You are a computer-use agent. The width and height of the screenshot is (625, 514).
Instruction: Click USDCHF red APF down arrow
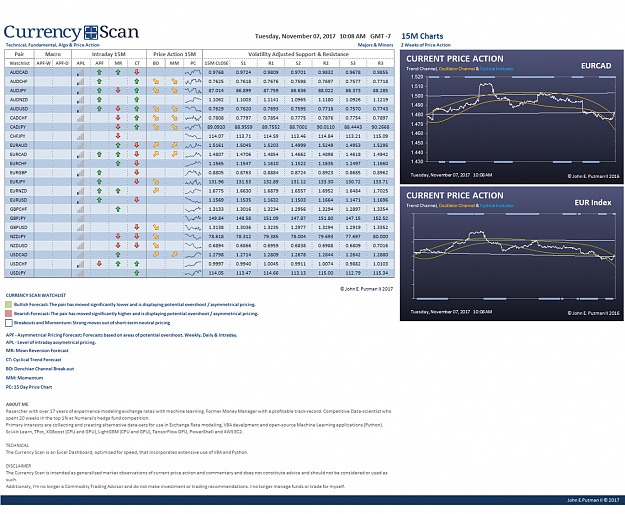(x=99, y=264)
